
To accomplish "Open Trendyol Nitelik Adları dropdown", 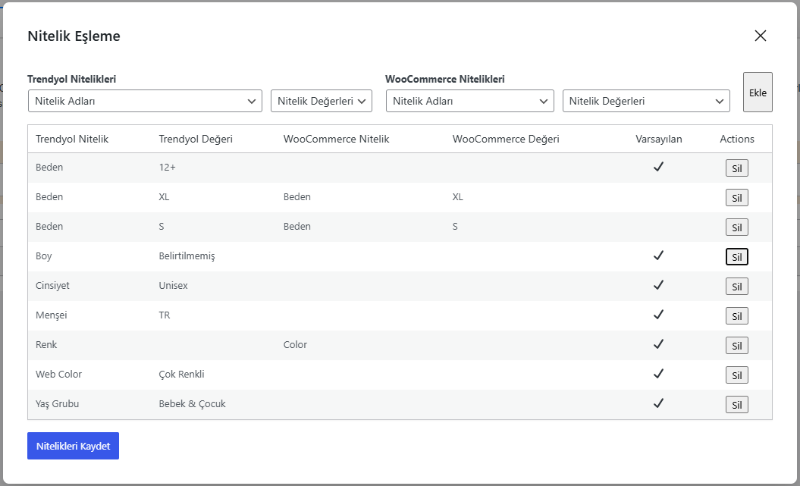I will point(145,101).
